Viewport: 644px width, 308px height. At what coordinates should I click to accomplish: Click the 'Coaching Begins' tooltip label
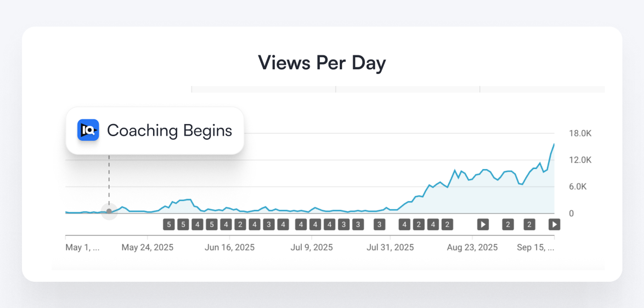tap(169, 131)
